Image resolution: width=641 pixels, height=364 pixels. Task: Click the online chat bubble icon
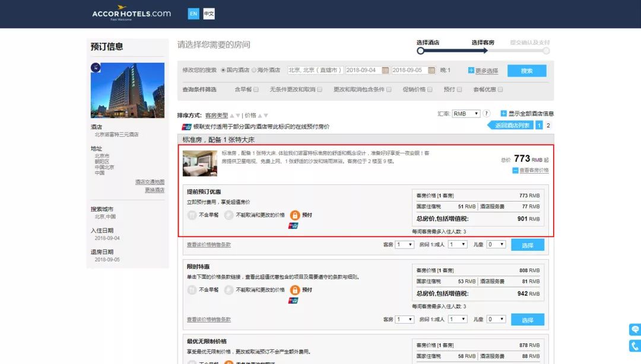click(634, 330)
